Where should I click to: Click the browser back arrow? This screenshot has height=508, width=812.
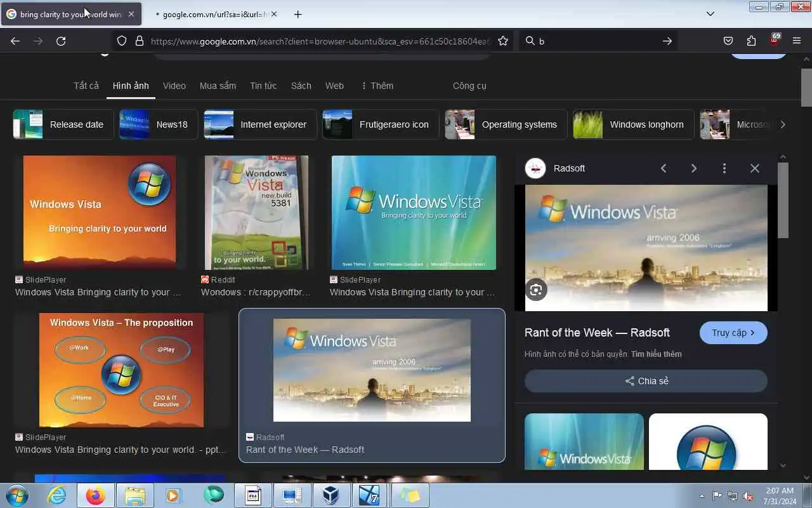tap(15, 41)
